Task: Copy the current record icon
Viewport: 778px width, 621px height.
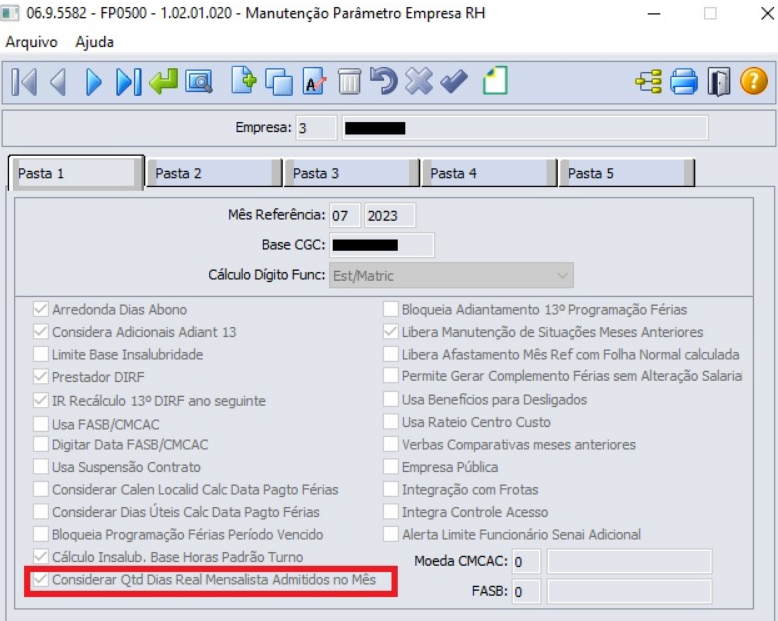Action: tap(279, 82)
